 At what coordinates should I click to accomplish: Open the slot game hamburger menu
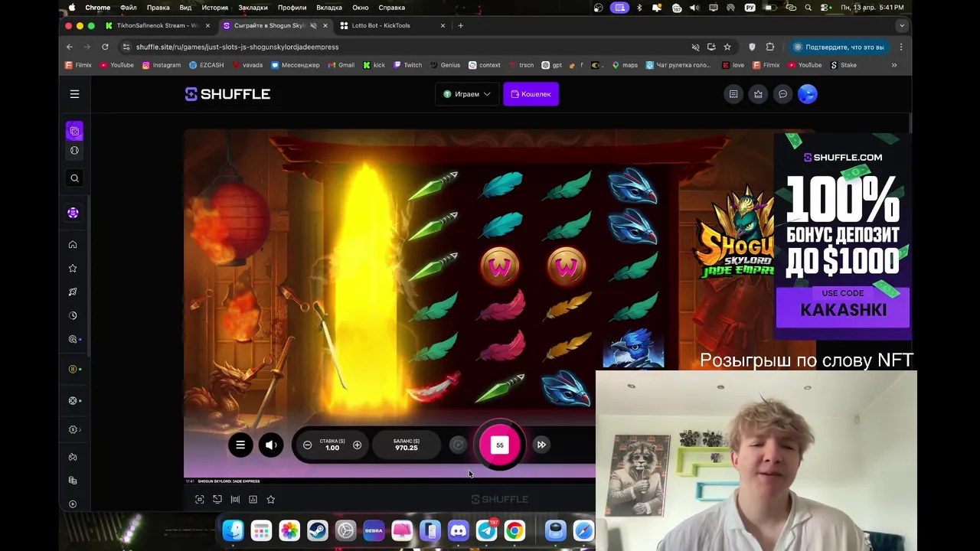pos(240,445)
